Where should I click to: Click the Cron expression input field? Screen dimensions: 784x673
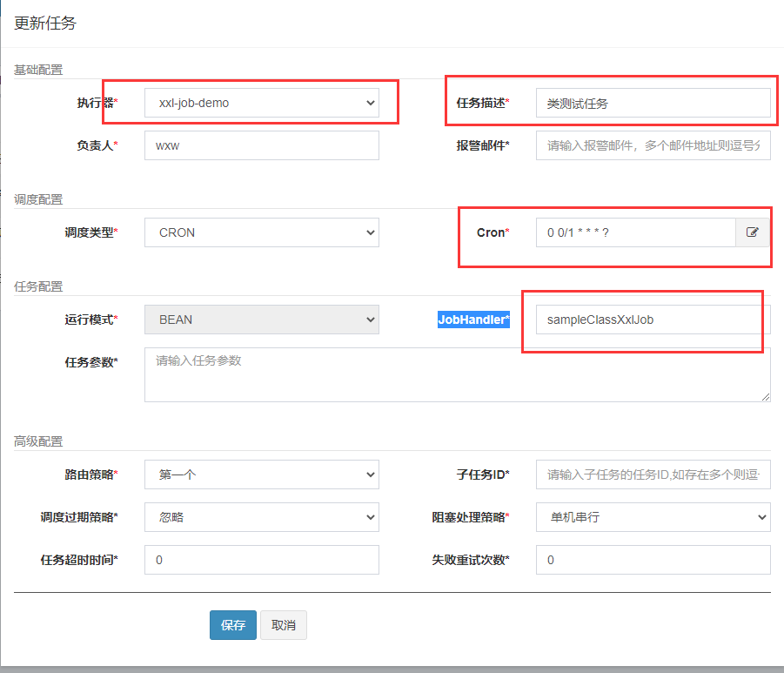pyautogui.click(x=635, y=232)
